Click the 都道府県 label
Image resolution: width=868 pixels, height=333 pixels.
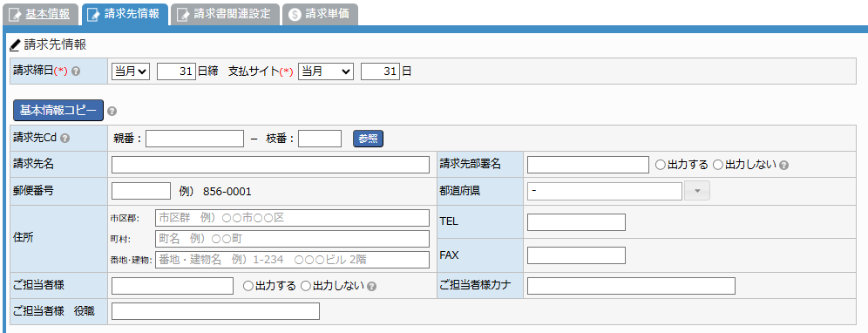tap(459, 191)
